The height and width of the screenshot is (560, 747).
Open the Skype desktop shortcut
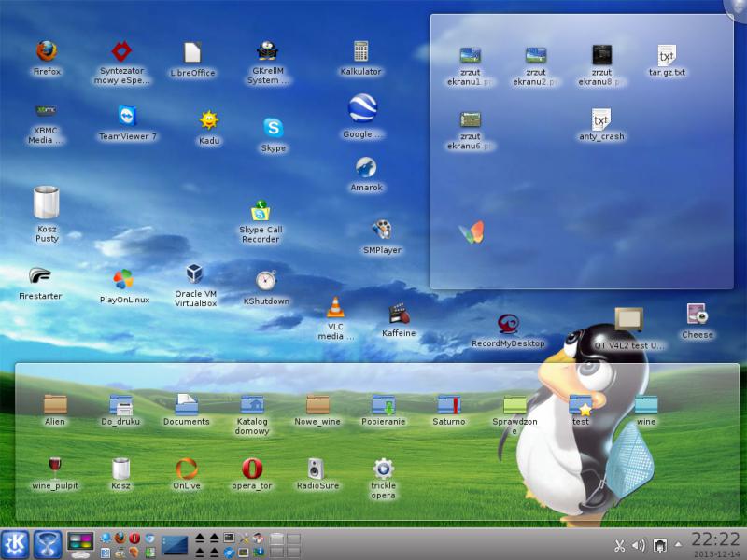click(x=273, y=128)
